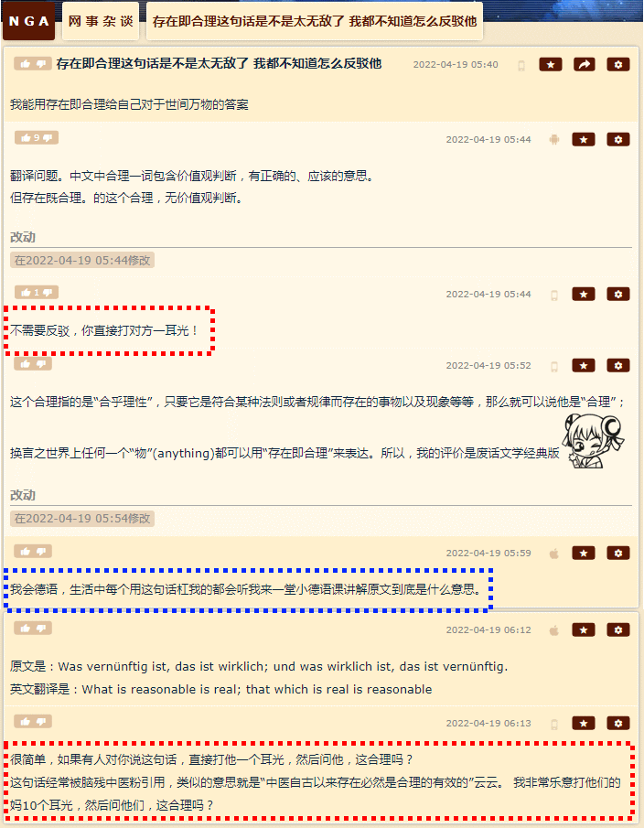The height and width of the screenshot is (828, 644).
Task: Open gear menu on the 06:13 reply
Action: pyautogui.click(x=618, y=724)
